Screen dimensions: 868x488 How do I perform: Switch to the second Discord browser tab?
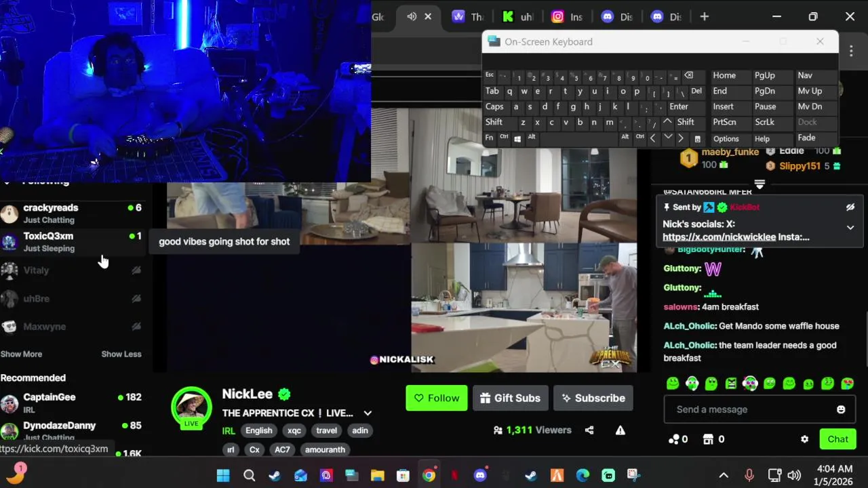(666, 16)
